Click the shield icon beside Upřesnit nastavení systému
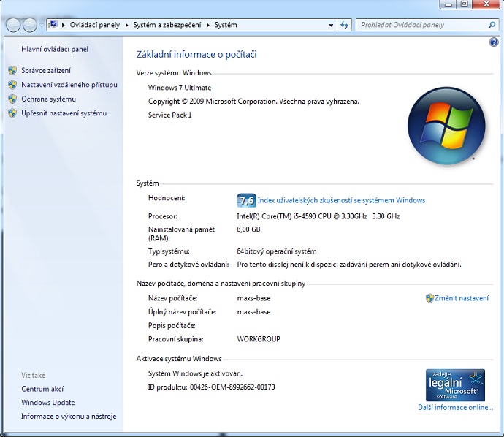This screenshot has height=437, width=504. coord(12,113)
